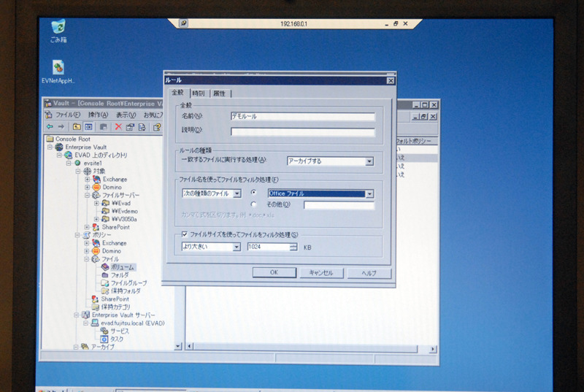Collapse the evsite1 tree node
This screenshot has height=392, width=584.
(69, 163)
